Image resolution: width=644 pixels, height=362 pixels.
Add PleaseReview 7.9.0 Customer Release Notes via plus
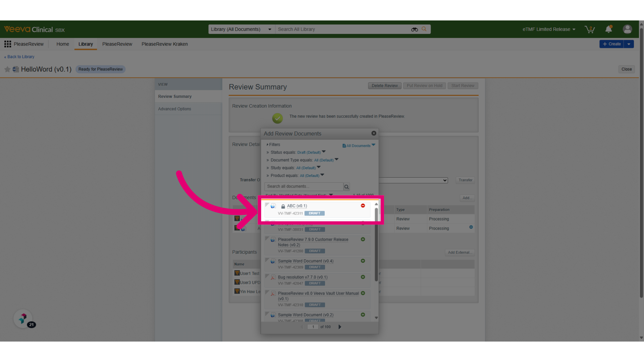point(363,239)
